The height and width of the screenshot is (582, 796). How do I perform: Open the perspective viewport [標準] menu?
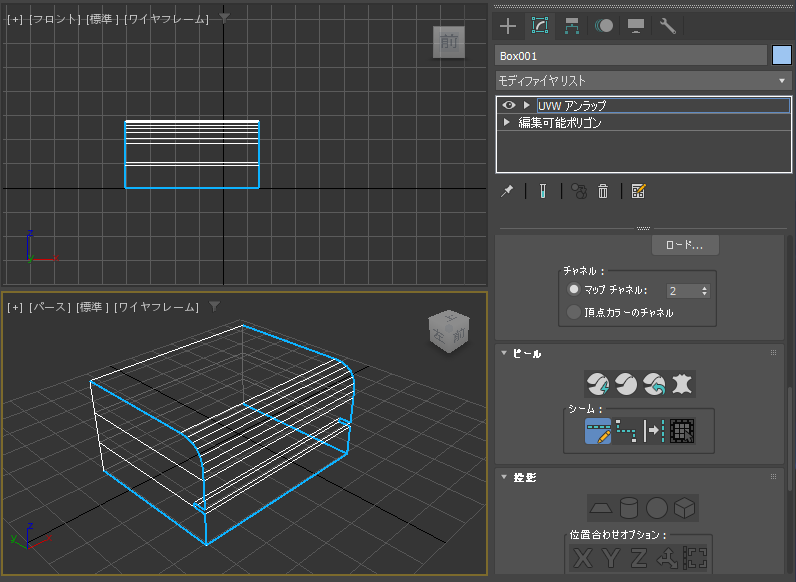(x=92, y=307)
